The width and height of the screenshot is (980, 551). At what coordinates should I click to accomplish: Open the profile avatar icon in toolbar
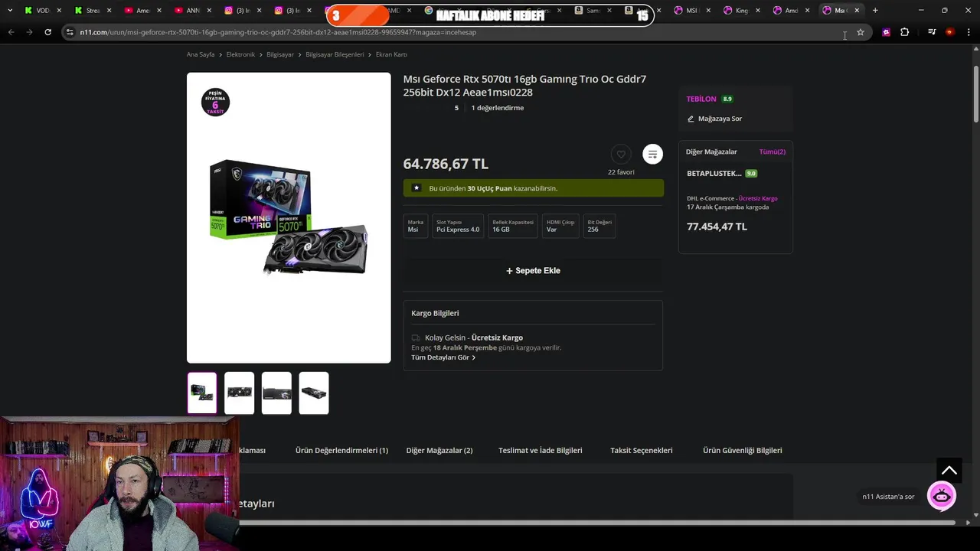click(949, 32)
